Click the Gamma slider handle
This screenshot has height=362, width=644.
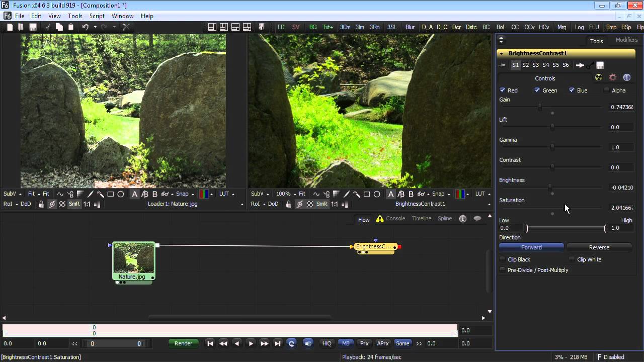552,147
